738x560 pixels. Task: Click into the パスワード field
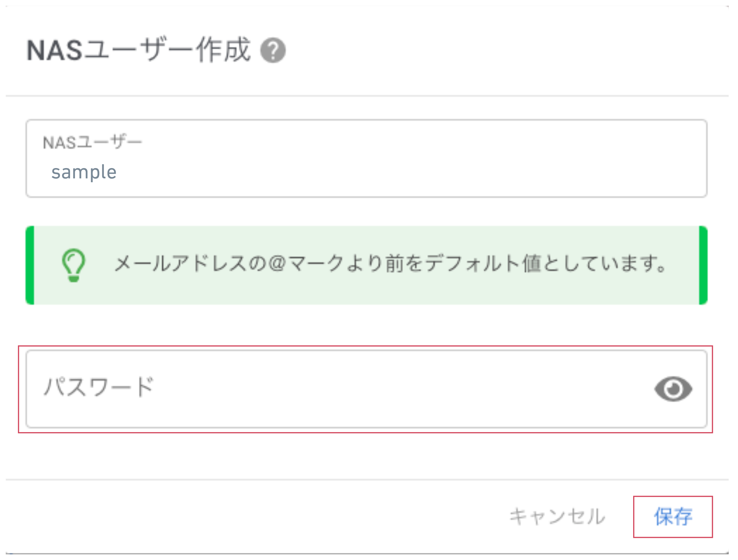pos(366,389)
